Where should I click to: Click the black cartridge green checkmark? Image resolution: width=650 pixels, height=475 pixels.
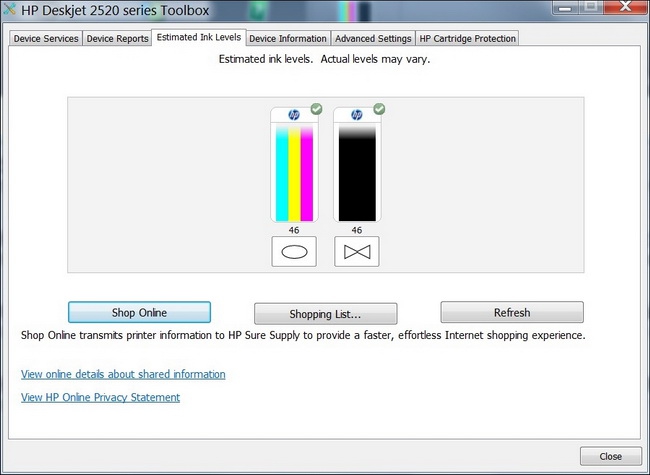tap(379, 109)
